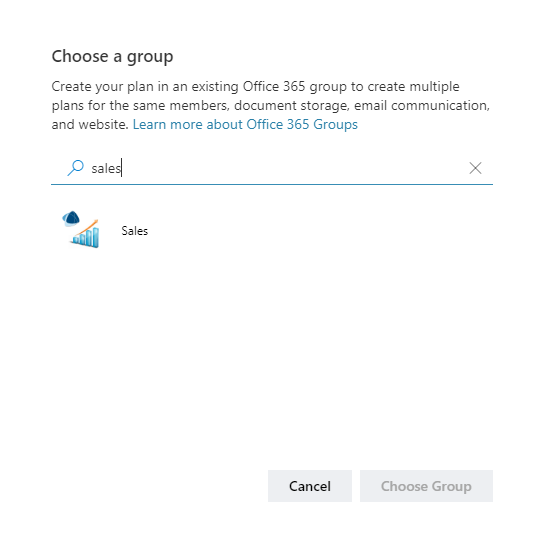Confirm with the Choose Group button
The width and height of the screenshot is (544, 542).
pyautogui.click(x=426, y=486)
